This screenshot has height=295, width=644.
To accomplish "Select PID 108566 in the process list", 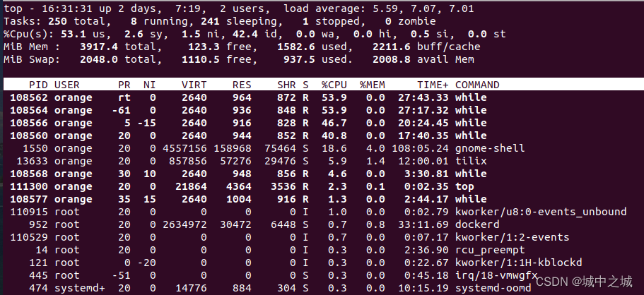I will [29, 123].
